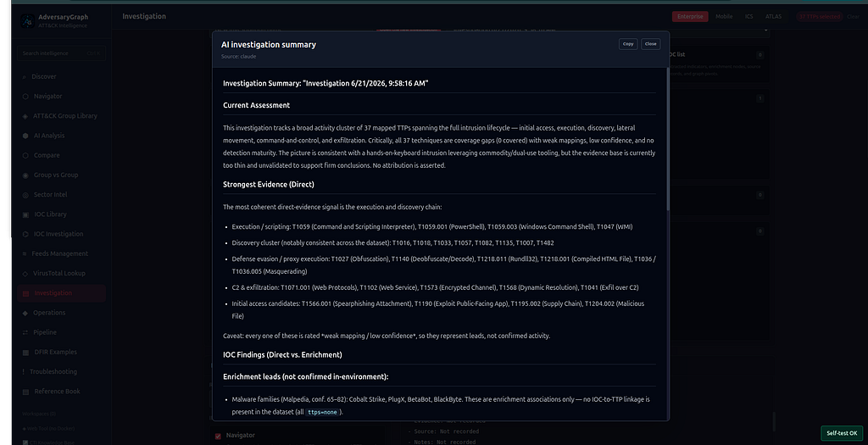Open VirusTotal Lookup
This screenshot has width=868, height=445.
point(61,274)
